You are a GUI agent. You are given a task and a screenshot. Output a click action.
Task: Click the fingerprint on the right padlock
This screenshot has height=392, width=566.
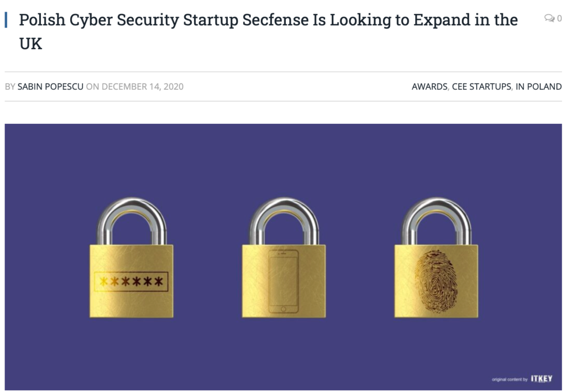click(x=436, y=281)
